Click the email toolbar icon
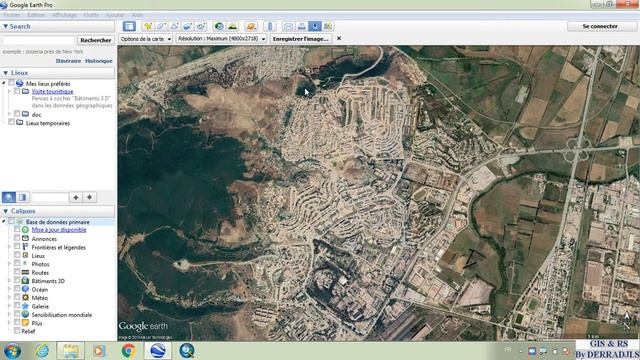 pos(288,26)
